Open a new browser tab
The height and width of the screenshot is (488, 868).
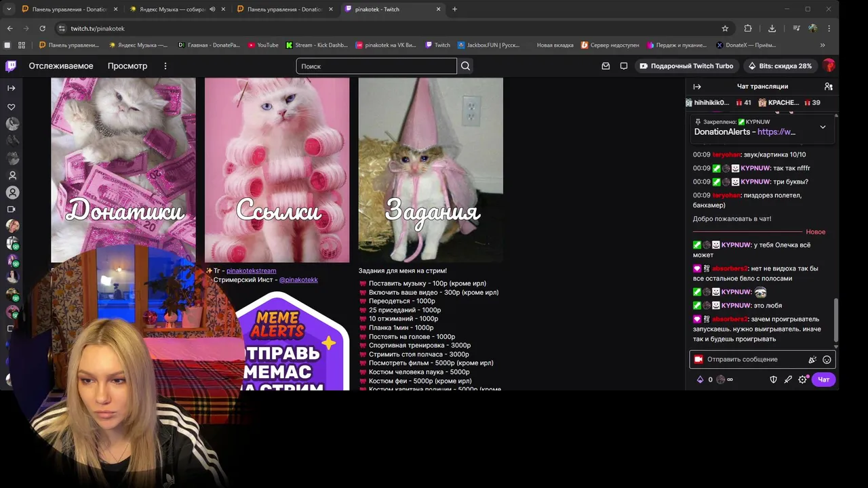pyautogui.click(x=454, y=9)
